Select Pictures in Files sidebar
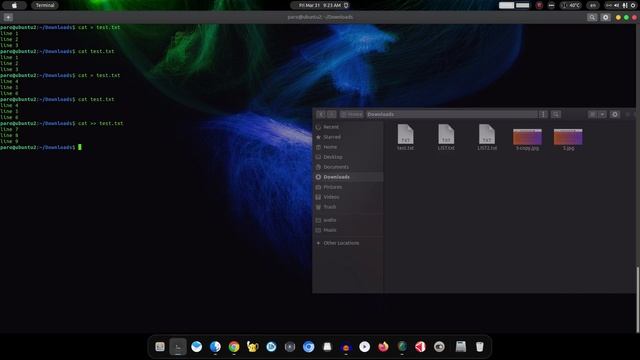 (x=348, y=187)
